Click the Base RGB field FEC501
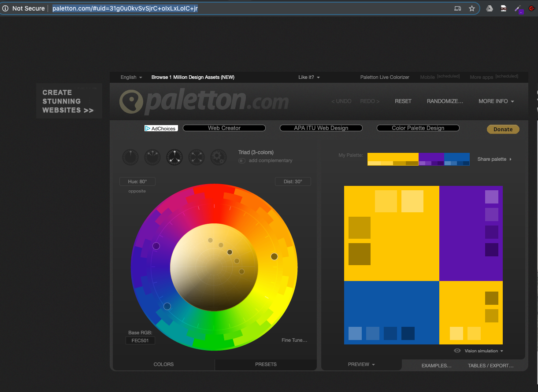The height and width of the screenshot is (392, 538). coord(140,340)
